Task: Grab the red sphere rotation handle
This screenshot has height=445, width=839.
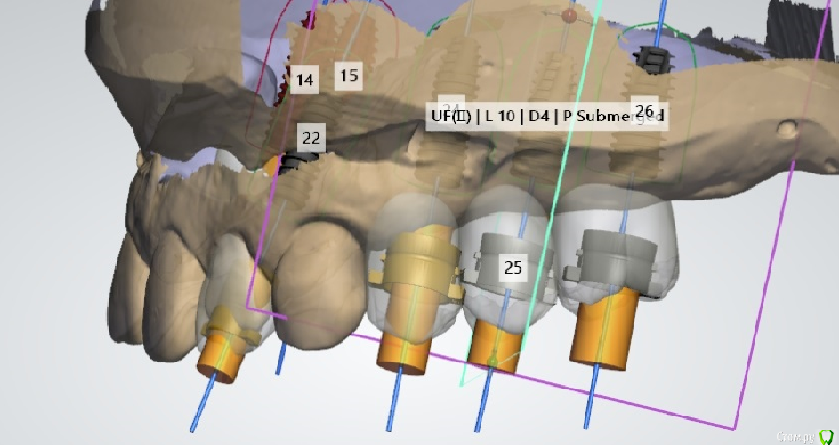Action: point(569,16)
